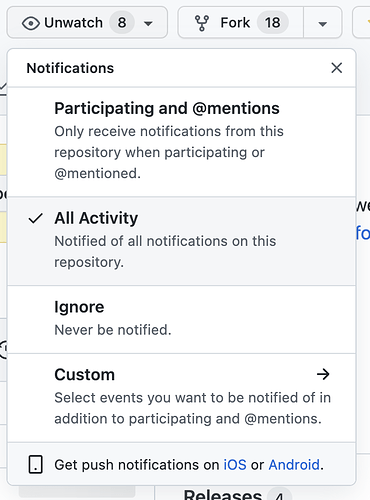
Task: Click the fork icon
Action: pyautogui.click(x=202, y=23)
